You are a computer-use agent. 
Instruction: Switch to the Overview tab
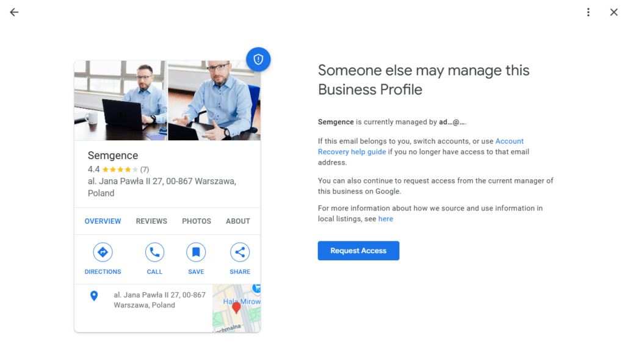point(103,221)
